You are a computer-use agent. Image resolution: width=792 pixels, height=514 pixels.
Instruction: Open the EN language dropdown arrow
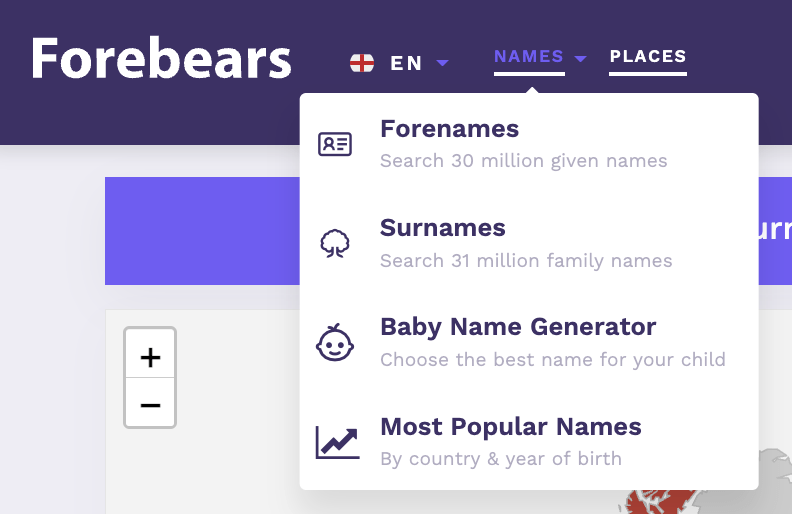pyautogui.click(x=443, y=64)
